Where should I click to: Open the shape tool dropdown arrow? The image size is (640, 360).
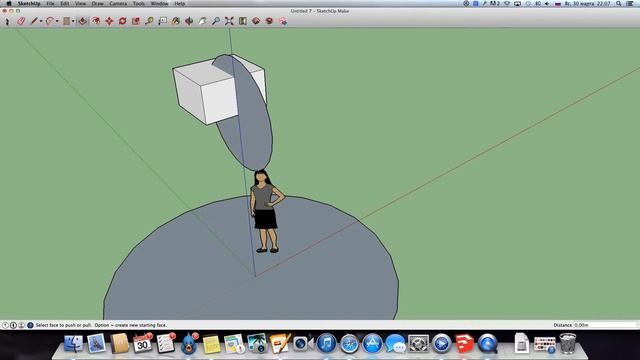click(73, 22)
